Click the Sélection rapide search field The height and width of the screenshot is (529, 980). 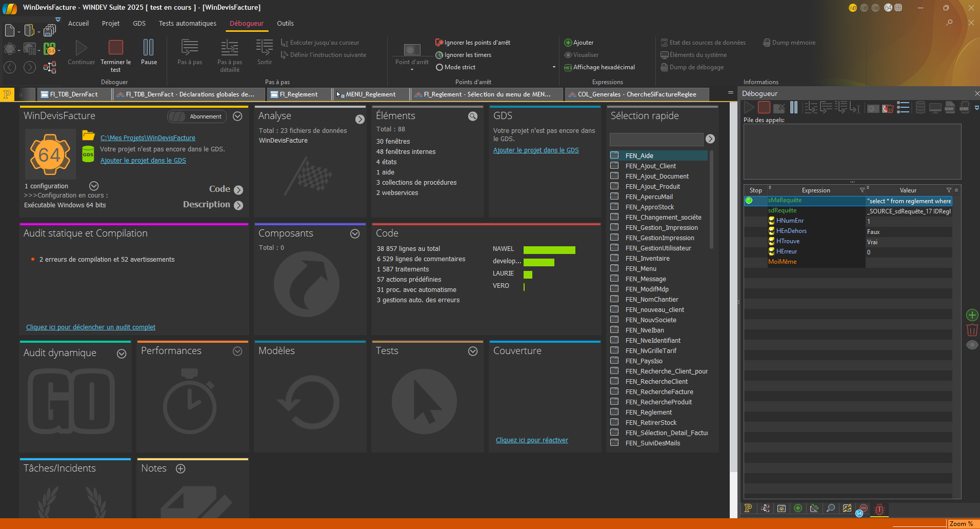(x=656, y=139)
